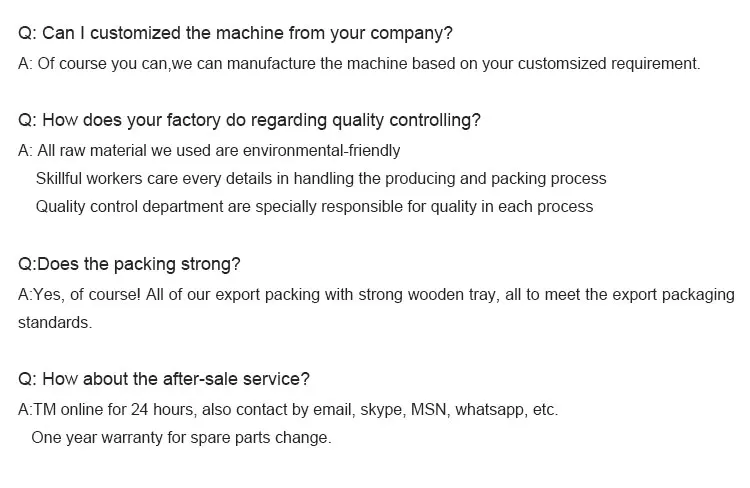Image resolution: width=750 pixels, height=488 pixels.
Task: Click the question about customizing the machine
Action: point(235,33)
